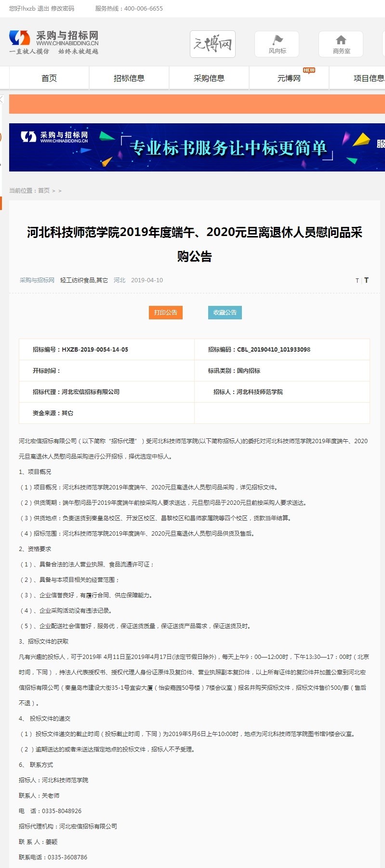385x868 pixels.
Task: Click the 开标时间 cell
Action: coord(106,371)
